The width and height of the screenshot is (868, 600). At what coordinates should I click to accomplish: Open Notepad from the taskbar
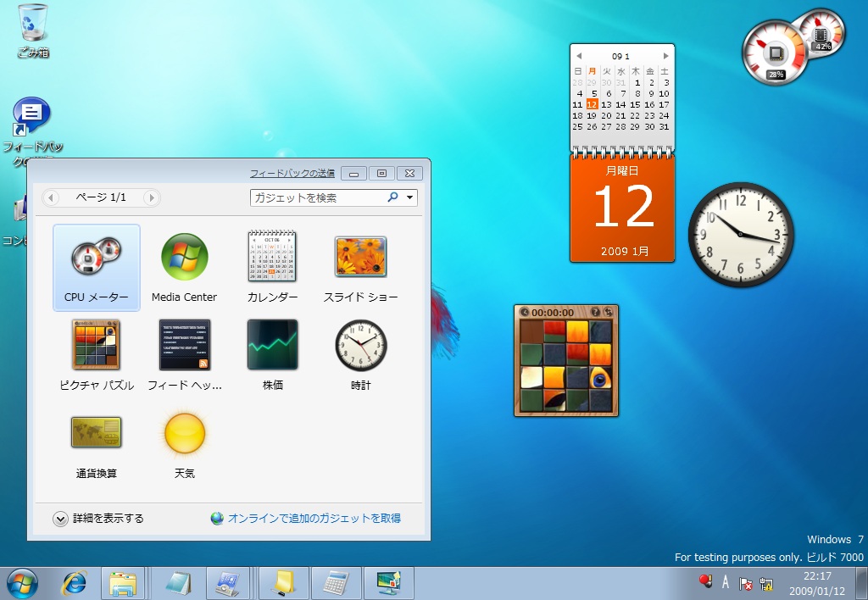coord(178,584)
